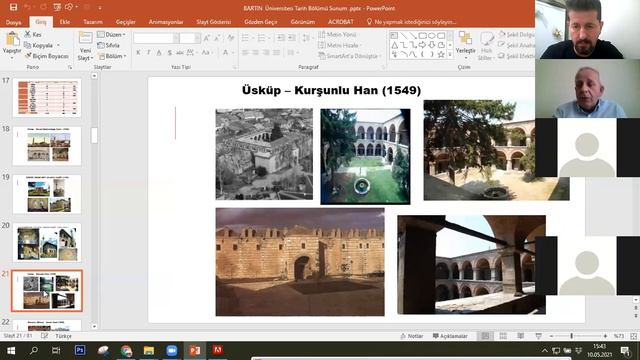Screen dimensions: 640x360
Task: Switch to the Ekle ribbon tab
Action: pyautogui.click(x=65, y=22)
